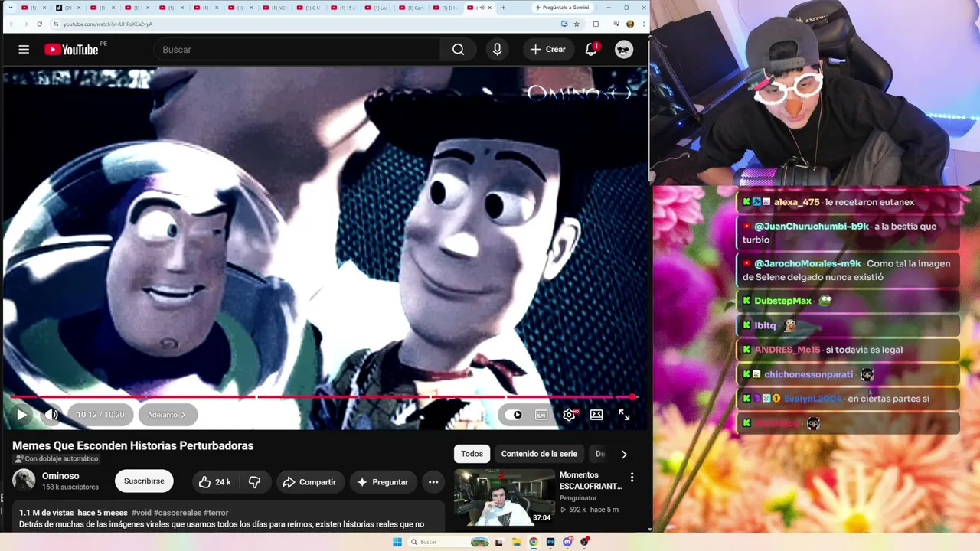980x551 pixels.
Task: Select the Contenido de la serie chip
Action: (x=539, y=454)
